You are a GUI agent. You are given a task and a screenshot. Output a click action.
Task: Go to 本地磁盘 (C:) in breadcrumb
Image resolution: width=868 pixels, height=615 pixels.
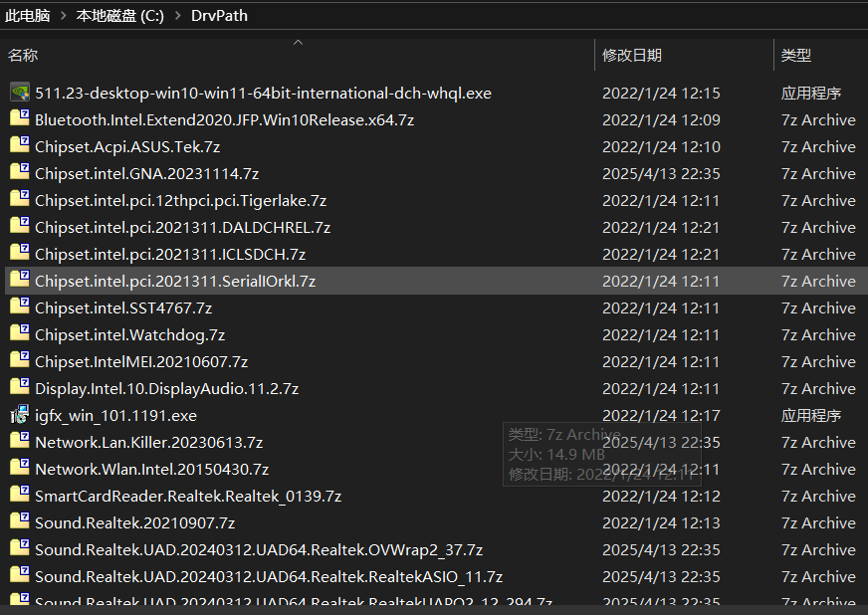(119, 16)
